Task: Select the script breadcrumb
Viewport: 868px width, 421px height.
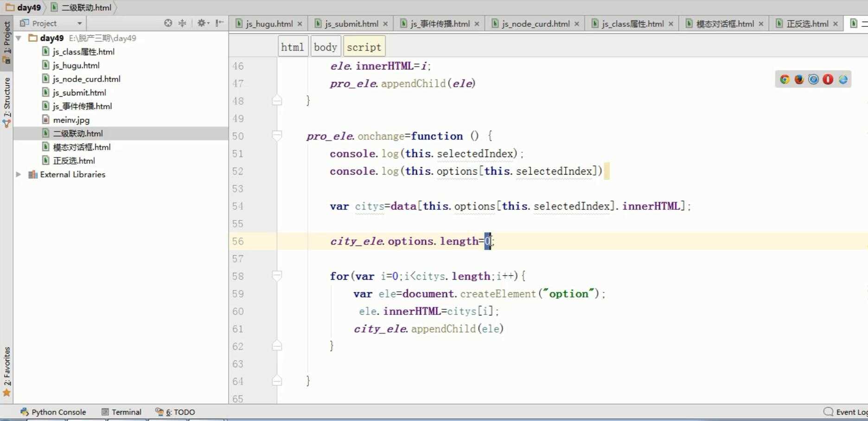Action: [364, 47]
